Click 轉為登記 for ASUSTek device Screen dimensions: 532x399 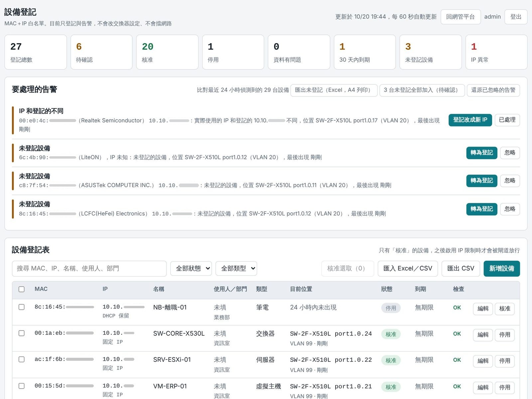[482, 181]
